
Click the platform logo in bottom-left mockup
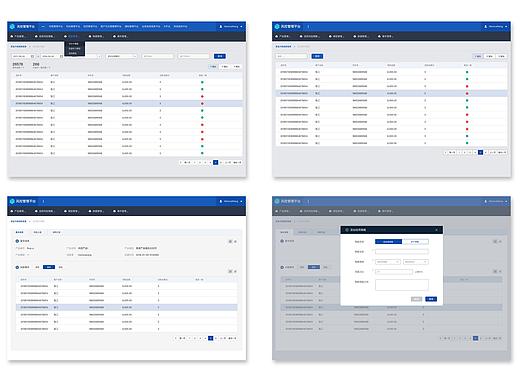12,201
